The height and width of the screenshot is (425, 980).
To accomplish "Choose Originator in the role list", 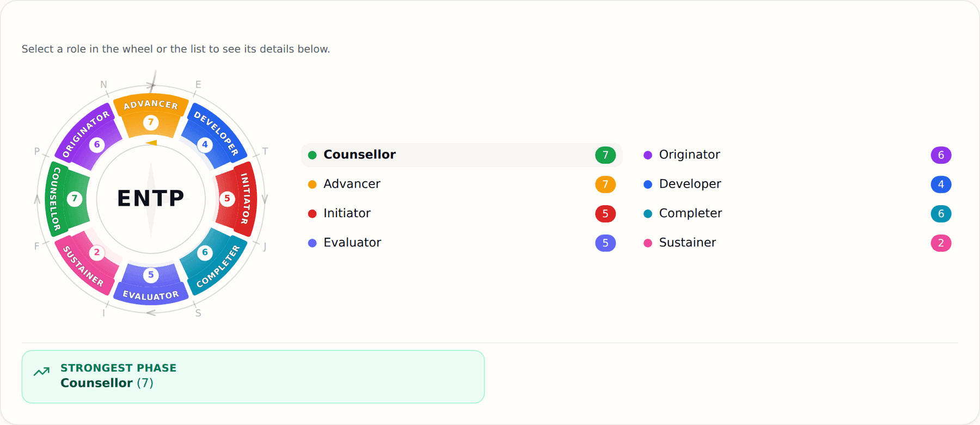I will point(797,155).
